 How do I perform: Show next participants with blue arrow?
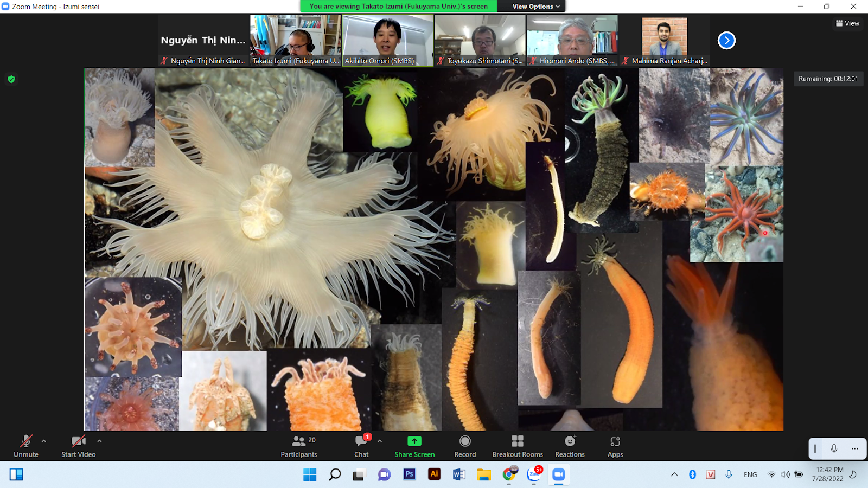point(726,41)
